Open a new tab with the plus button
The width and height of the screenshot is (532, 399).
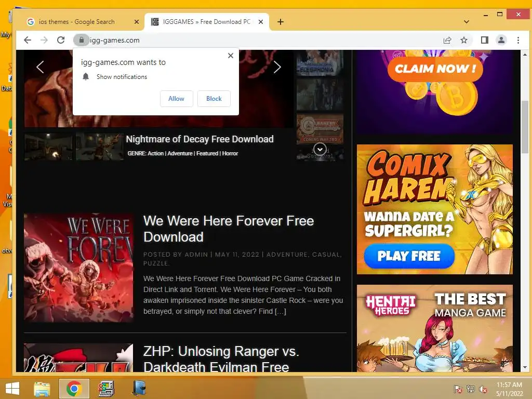coord(280,22)
